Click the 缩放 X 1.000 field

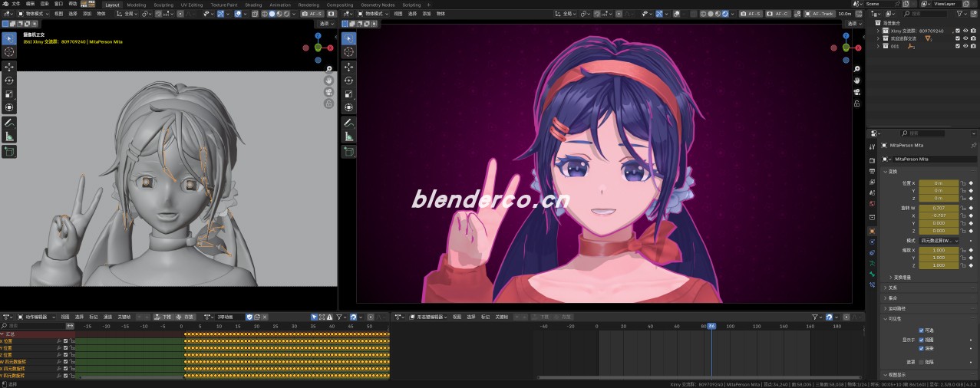tap(939, 250)
